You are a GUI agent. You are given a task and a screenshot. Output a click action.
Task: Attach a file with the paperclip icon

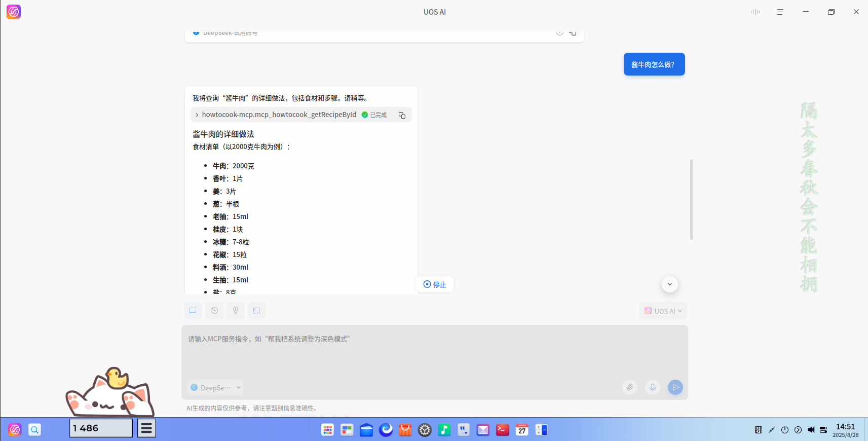point(630,387)
